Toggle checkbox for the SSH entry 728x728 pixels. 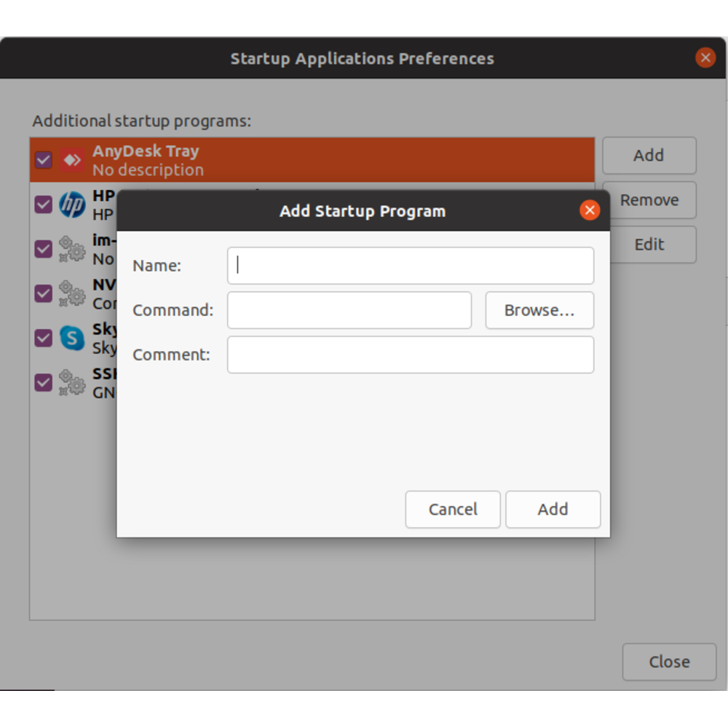click(x=44, y=382)
